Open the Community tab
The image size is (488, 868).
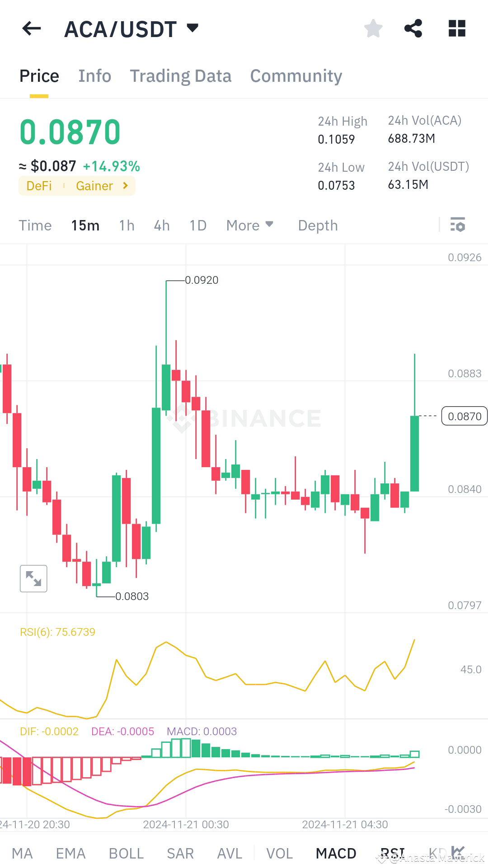tap(296, 75)
